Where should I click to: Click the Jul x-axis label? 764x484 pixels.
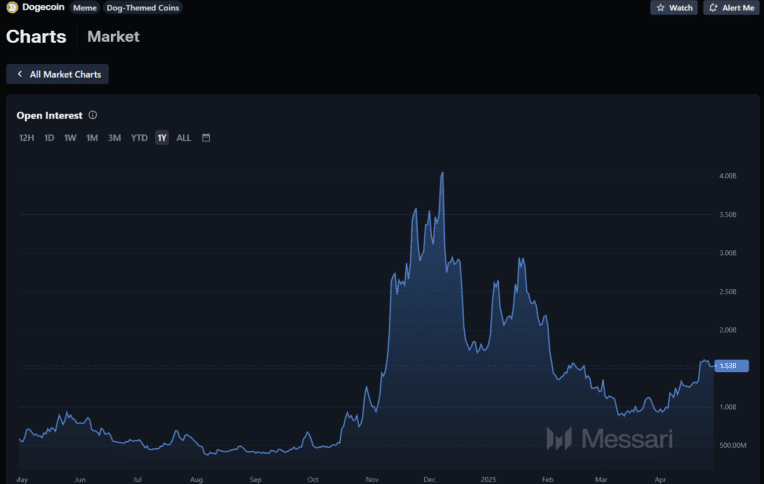tap(137, 480)
